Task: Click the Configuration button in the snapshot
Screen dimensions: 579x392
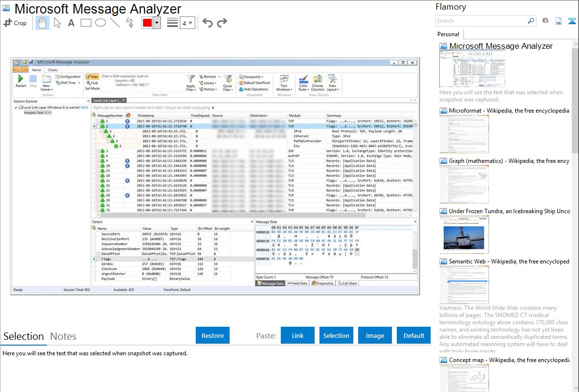Action: (x=68, y=77)
